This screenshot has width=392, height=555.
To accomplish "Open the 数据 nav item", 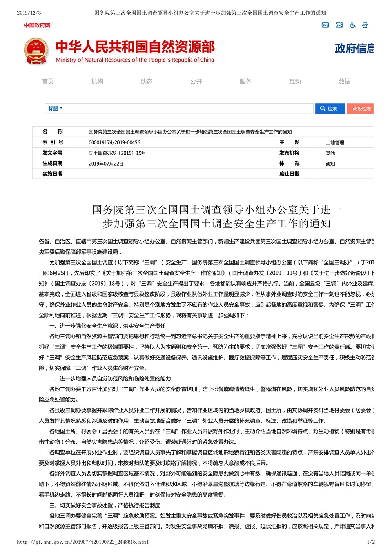I will coord(345,81).
